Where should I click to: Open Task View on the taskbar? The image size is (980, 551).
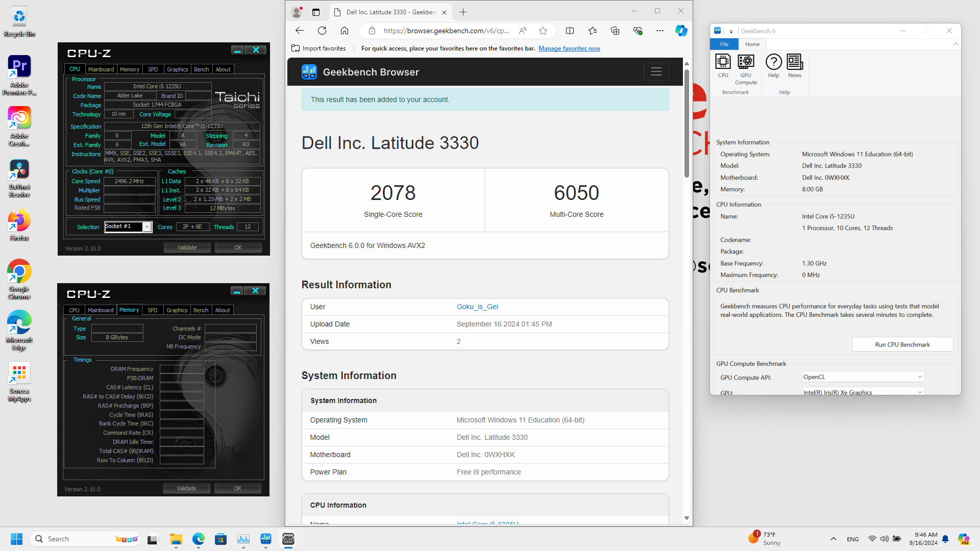pyautogui.click(x=153, y=539)
